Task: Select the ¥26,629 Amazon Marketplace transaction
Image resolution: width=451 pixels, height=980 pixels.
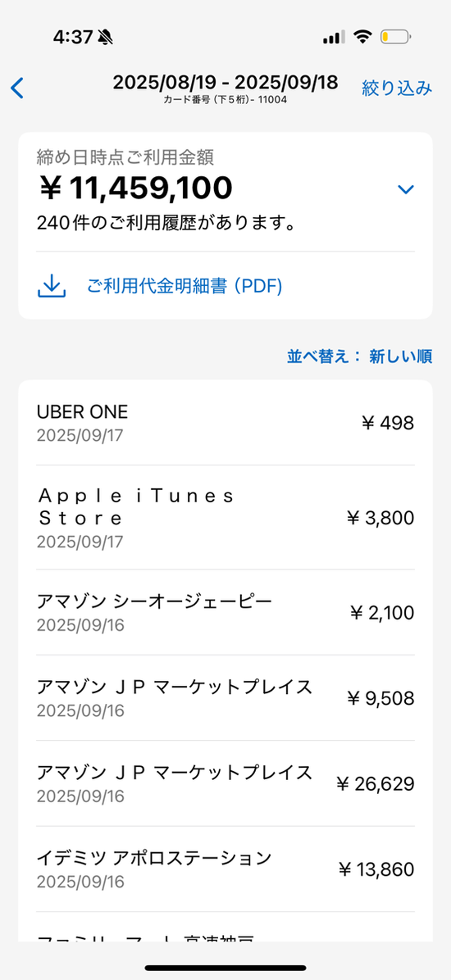Action: pyautogui.click(x=225, y=783)
